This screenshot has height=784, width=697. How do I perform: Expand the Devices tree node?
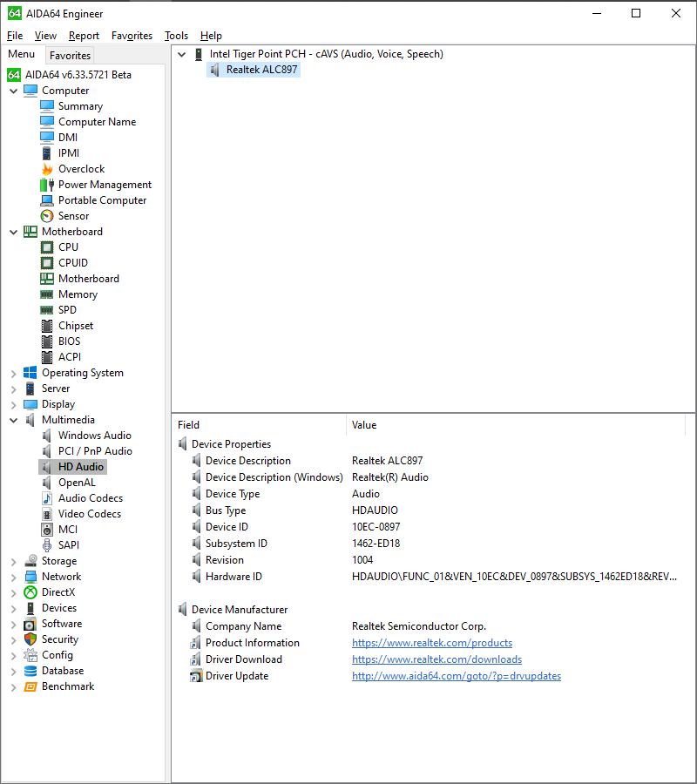[13, 608]
